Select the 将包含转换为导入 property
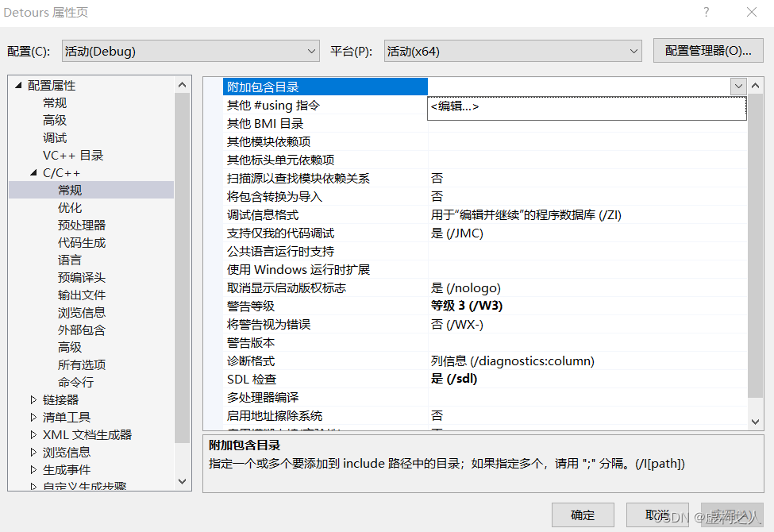Image resolution: width=774 pixels, height=532 pixels. point(275,197)
